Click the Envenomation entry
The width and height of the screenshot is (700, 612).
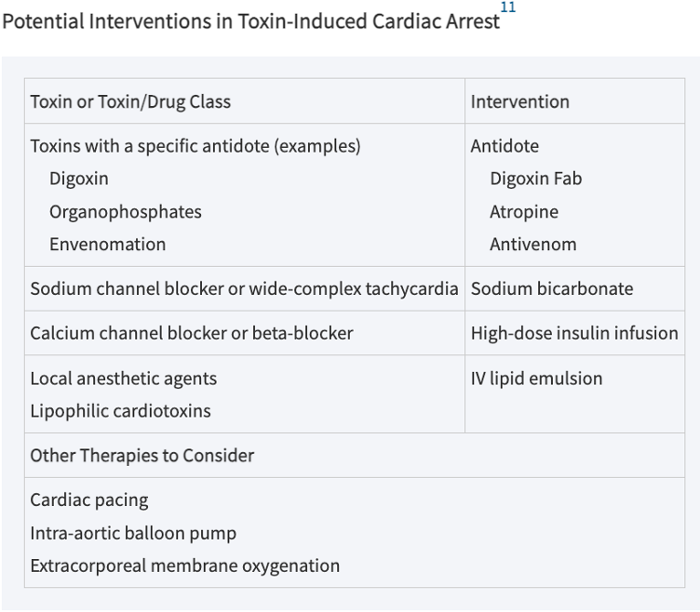pyautogui.click(x=108, y=245)
